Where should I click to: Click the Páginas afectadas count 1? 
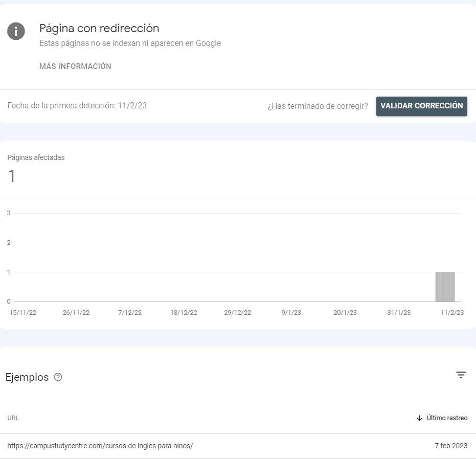click(12, 176)
